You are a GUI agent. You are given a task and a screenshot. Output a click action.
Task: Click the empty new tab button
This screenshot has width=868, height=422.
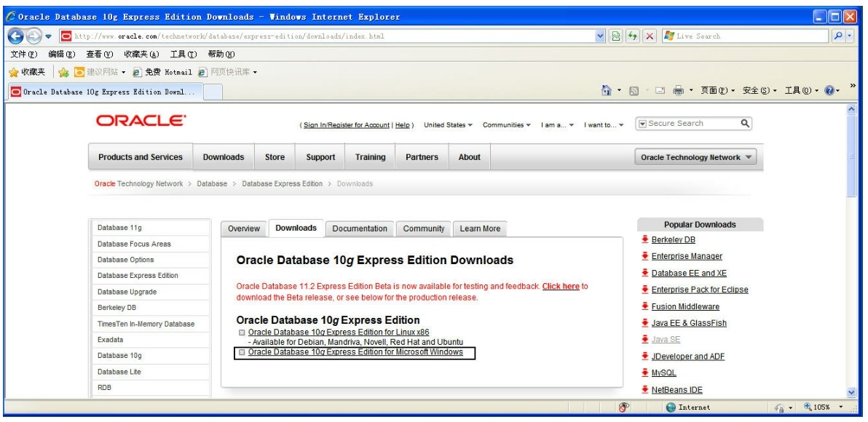click(x=213, y=92)
